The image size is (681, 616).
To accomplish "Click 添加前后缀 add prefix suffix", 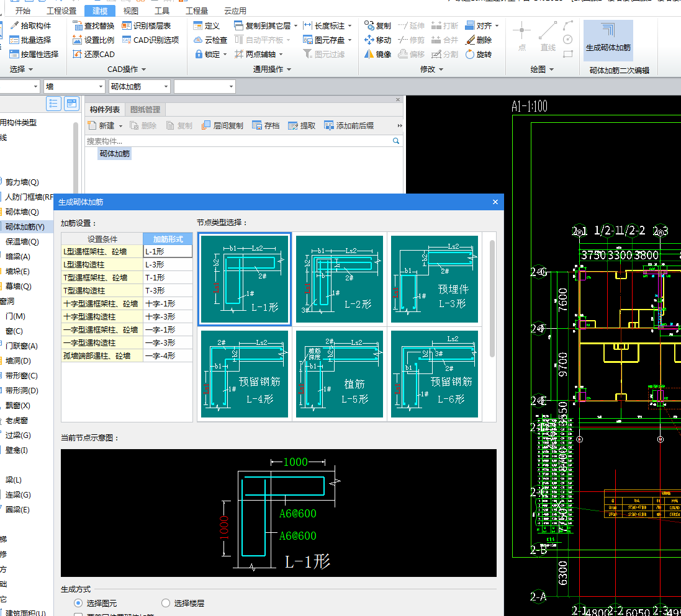I will point(349,125).
